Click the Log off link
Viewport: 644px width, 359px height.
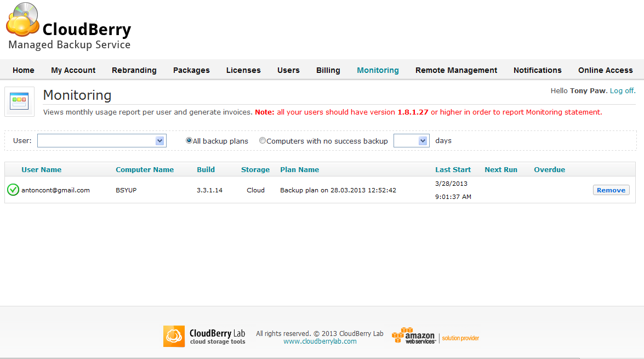623,91
